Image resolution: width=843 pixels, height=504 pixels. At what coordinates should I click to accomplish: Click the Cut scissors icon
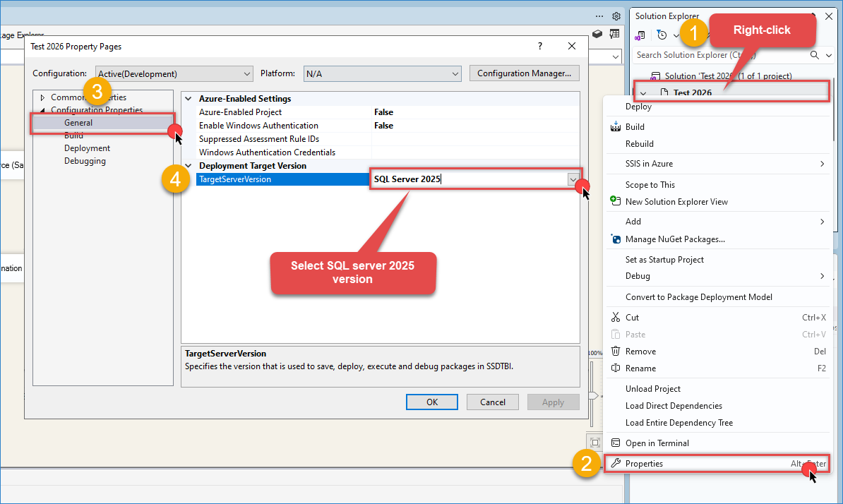coord(615,318)
